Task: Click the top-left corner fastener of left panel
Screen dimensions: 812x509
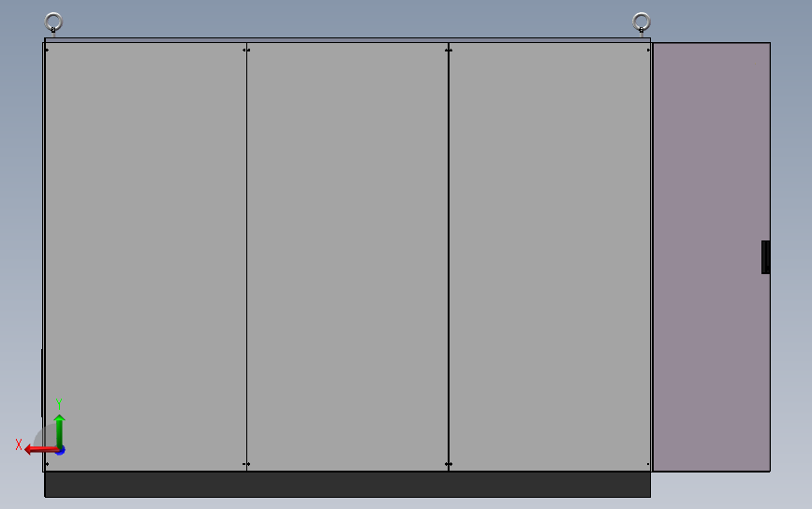Action: 47,51
